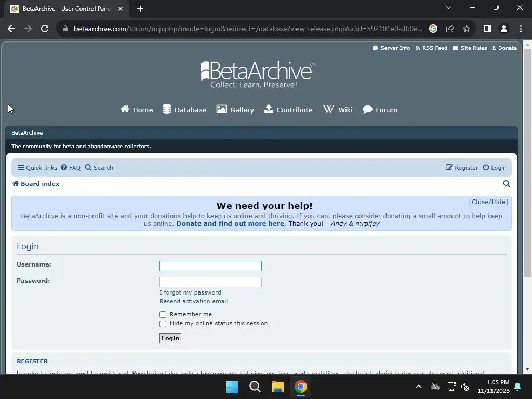The height and width of the screenshot is (399, 532).
Task: Click the display/network tray icon
Action: pyautogui.click(x=451, y=387)
